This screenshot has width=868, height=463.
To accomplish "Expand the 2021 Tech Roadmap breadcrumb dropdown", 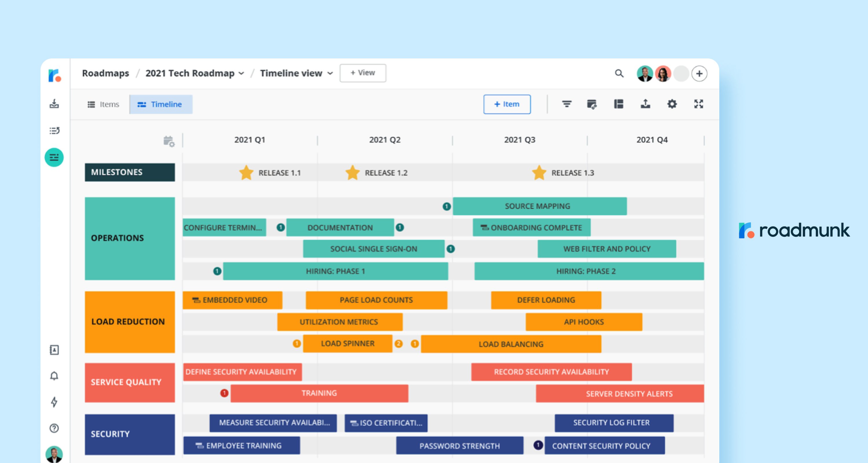I will (x=241, y=73).
